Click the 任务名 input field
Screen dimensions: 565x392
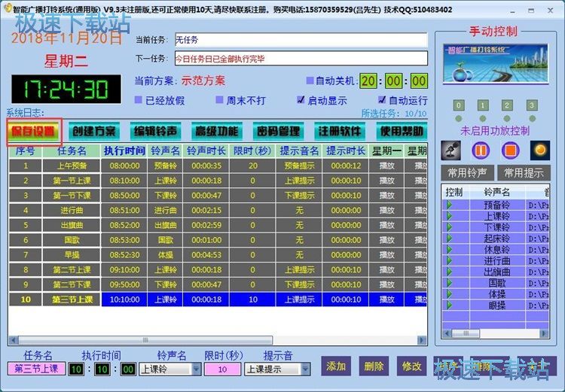(36, 369)
